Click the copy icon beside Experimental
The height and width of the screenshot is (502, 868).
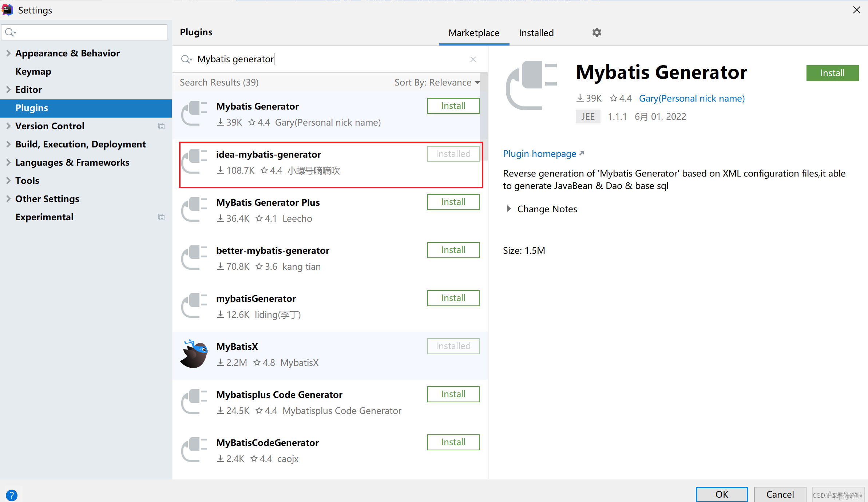point(161,217)
